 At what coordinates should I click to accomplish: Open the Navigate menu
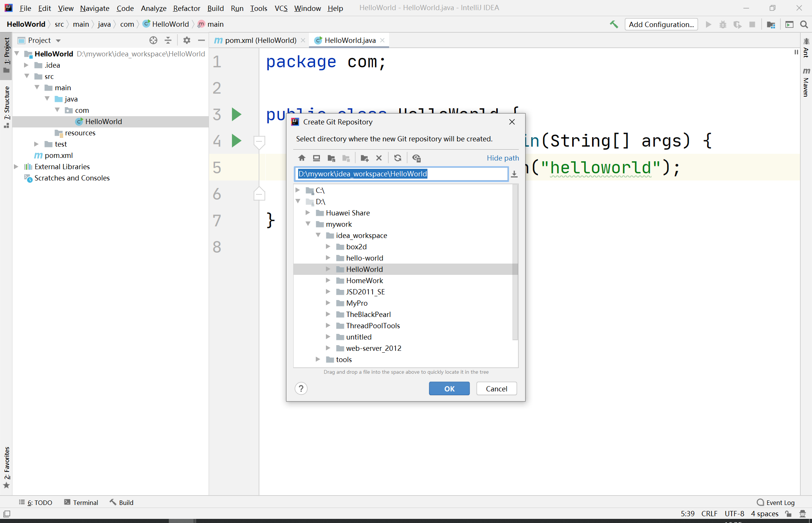click(x=95, y=8)
